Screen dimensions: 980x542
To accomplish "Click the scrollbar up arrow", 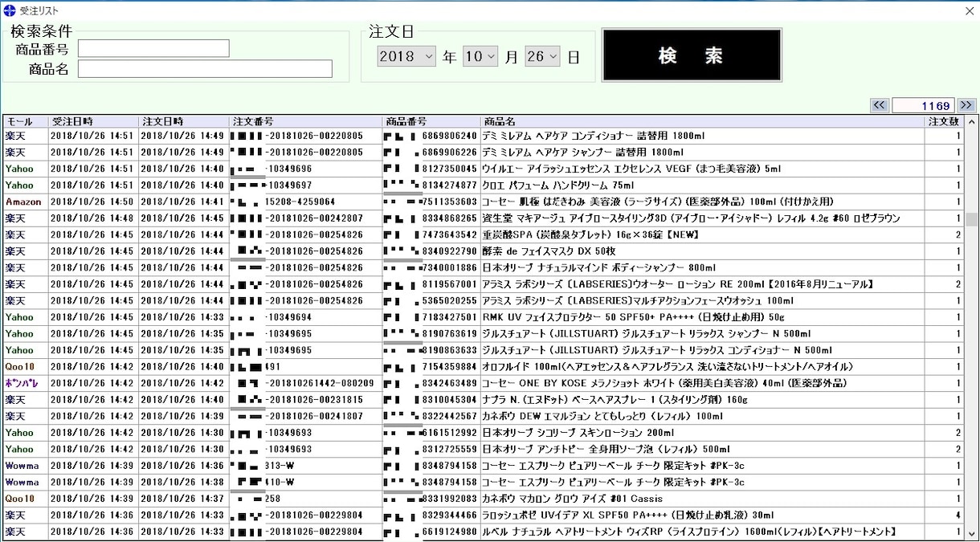I will pos(971,122).
